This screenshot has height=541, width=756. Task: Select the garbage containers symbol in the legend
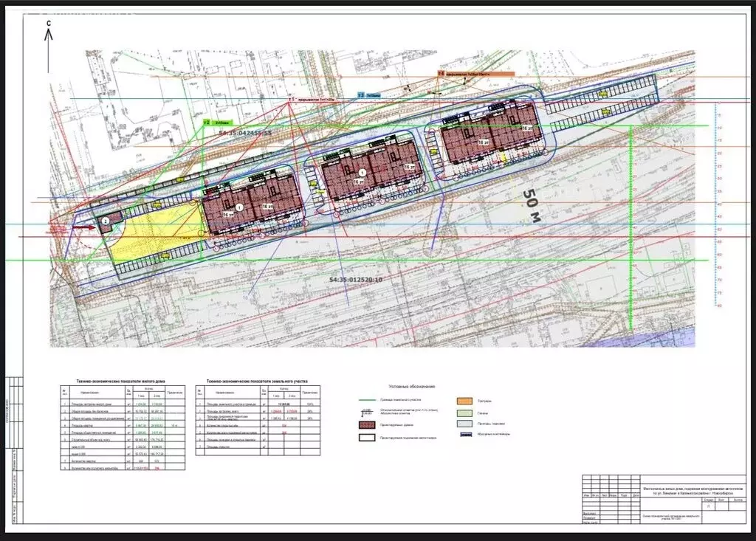click(465, 434)
